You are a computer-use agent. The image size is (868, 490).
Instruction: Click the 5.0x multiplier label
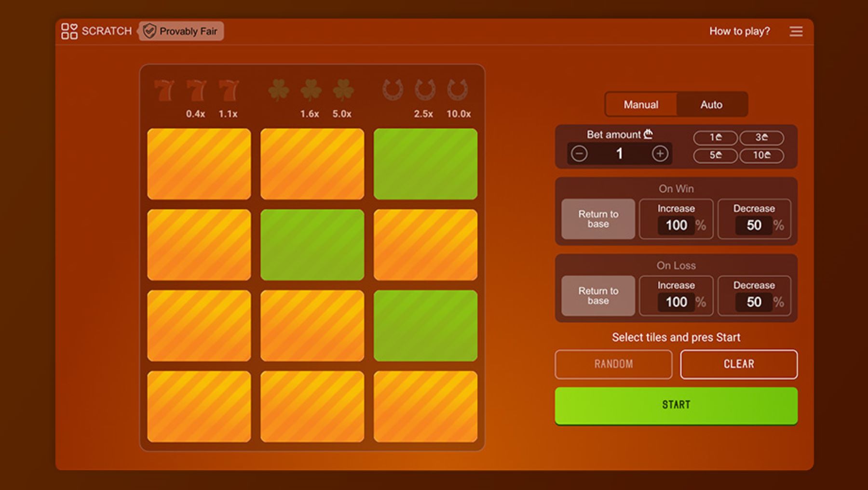pos(342,114)
